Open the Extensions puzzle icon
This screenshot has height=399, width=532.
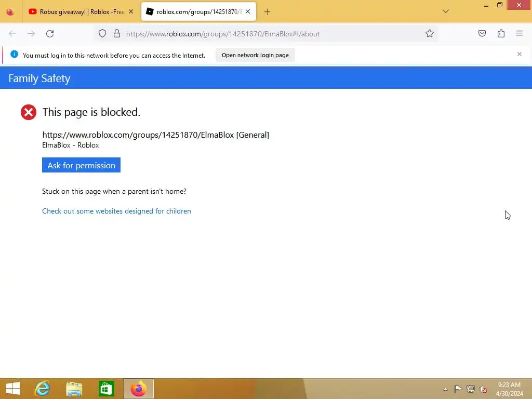coord(501,33)
